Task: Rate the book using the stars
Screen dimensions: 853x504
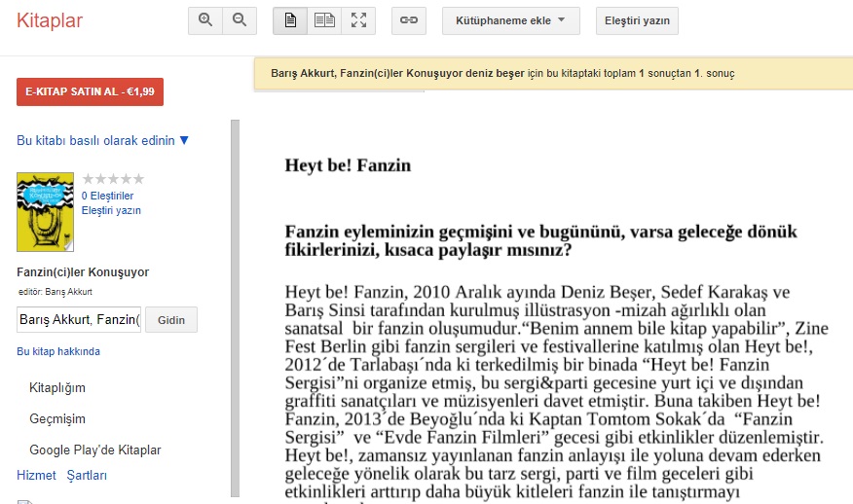Action: pos(113,179)
